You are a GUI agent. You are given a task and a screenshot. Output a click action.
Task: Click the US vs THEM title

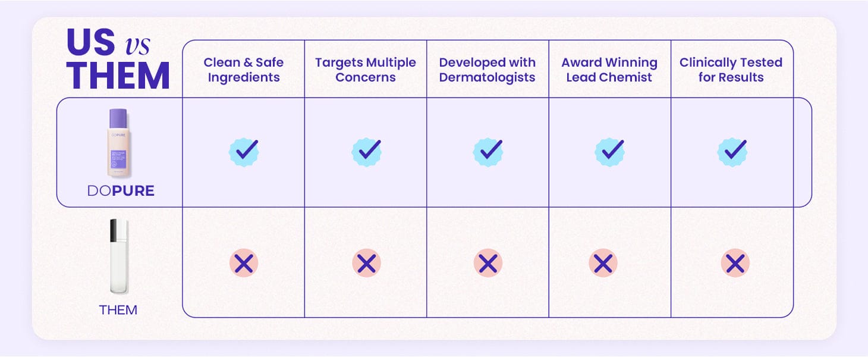click(118, 59)
